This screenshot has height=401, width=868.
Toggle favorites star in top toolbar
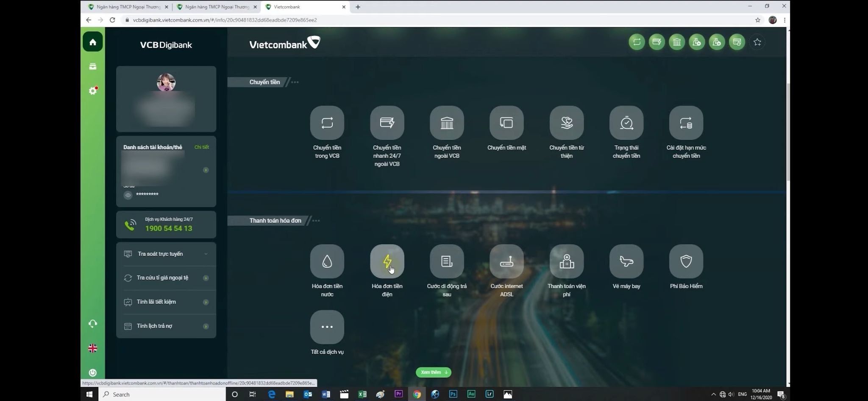pos(757,42)
